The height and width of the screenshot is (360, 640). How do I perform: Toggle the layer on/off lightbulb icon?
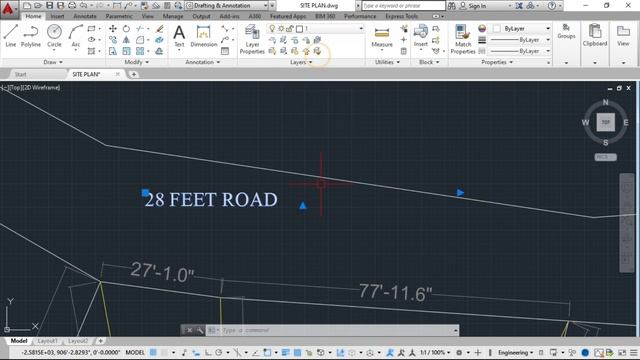point(272,29)
